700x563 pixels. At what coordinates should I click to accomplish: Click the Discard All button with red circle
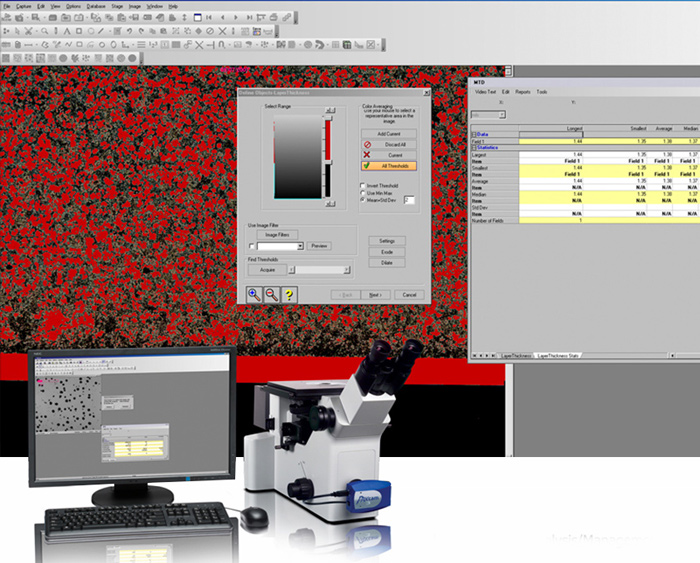coord(389,145)
